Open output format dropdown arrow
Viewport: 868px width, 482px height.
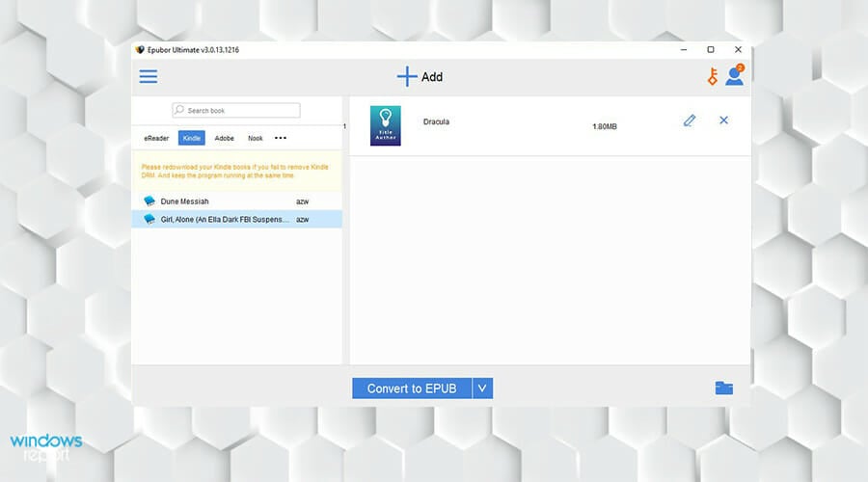point(482,388)
